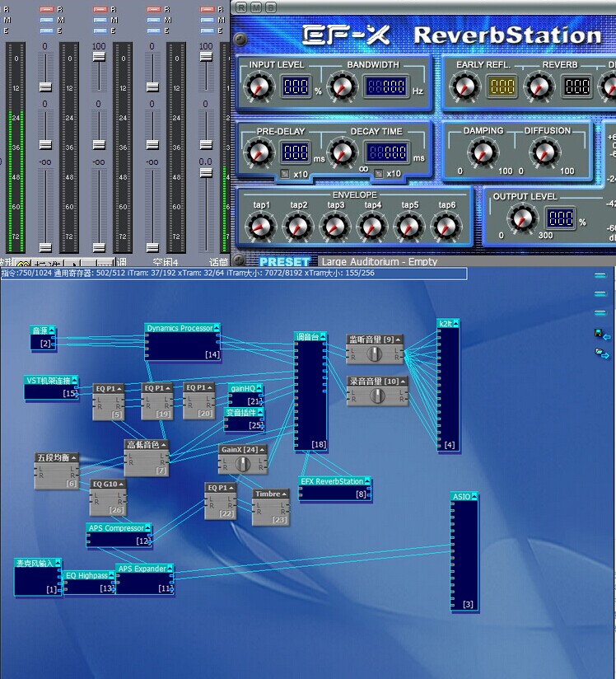
Task: Mute ReverbStation with the M header button
Action: pyautogui.click(x=256, y=7)
